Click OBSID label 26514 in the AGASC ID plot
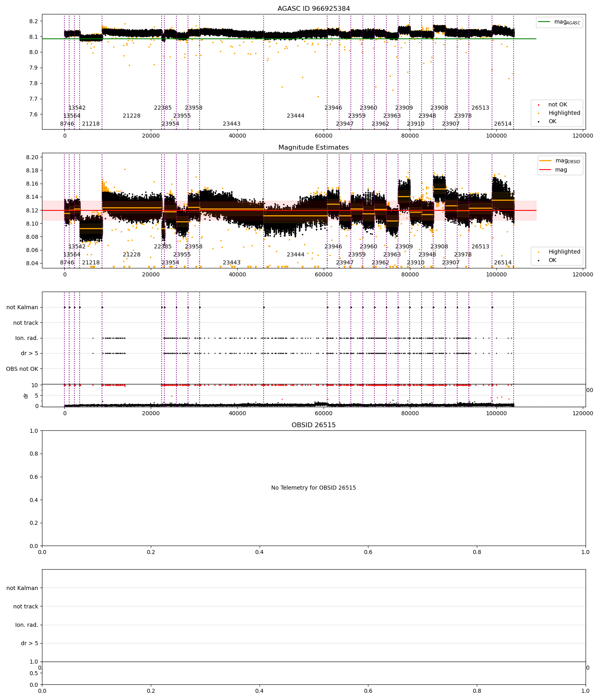 coord(503,124)
